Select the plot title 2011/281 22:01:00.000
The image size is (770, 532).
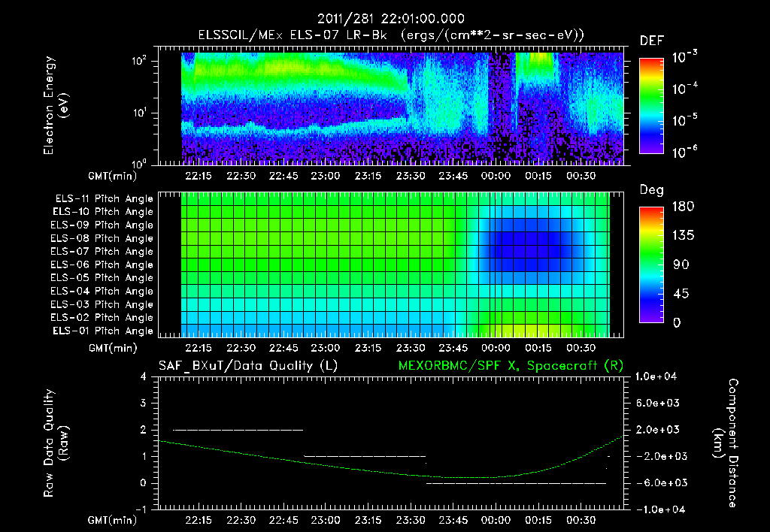391,19
